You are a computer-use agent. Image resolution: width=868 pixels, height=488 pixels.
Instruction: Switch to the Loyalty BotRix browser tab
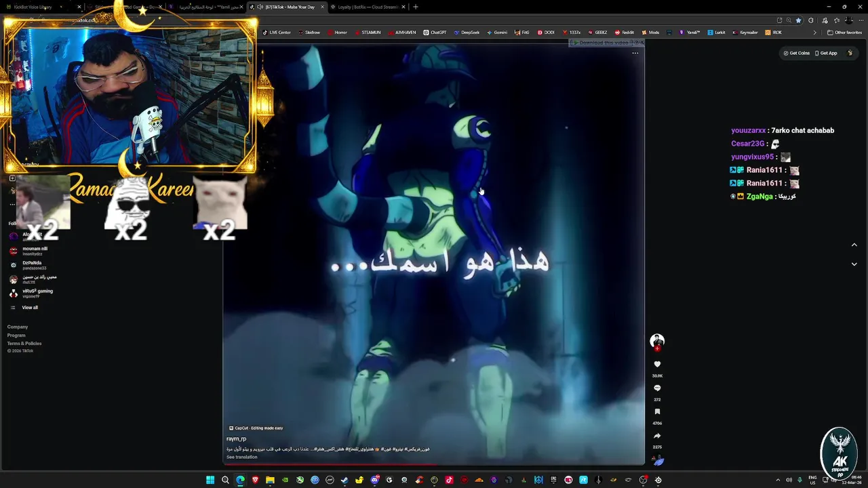(x=367, y=7)
